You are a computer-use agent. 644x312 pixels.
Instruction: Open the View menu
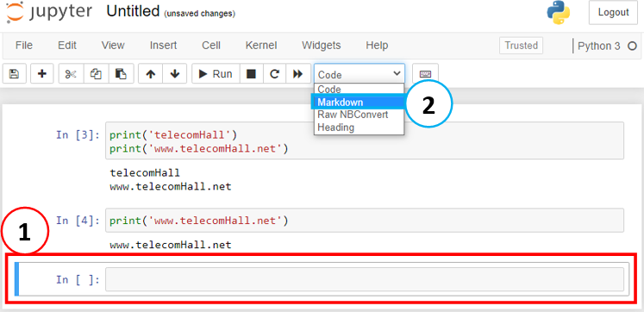[x=113, y=45]
